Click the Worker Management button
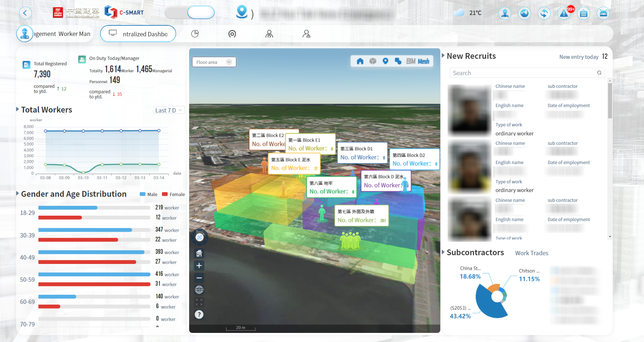Image resolution: width=644 pixels, height=342 pixels. coord(54,34)
